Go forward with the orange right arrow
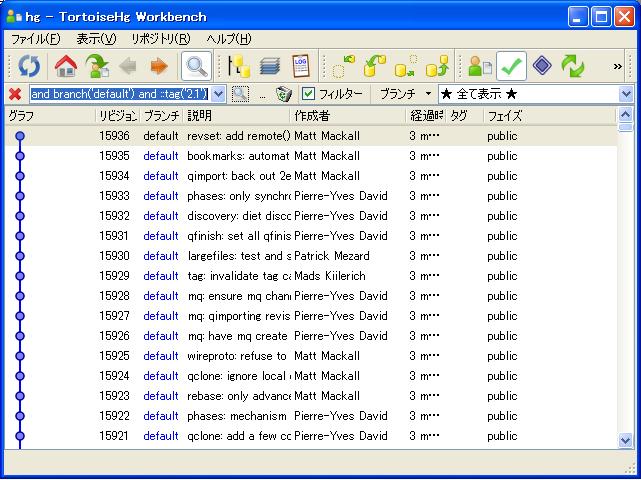Viewport: 641px width, 480px height. click(159, 66)
